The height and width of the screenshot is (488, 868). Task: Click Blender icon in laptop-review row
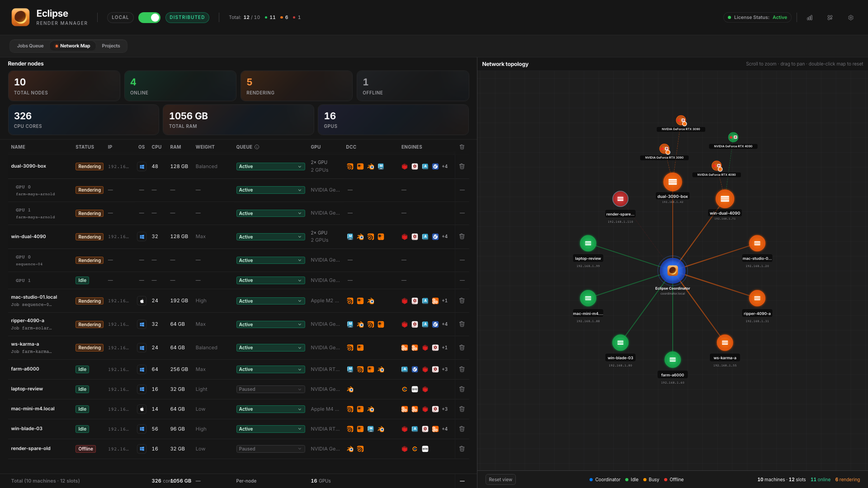point(350,389)
